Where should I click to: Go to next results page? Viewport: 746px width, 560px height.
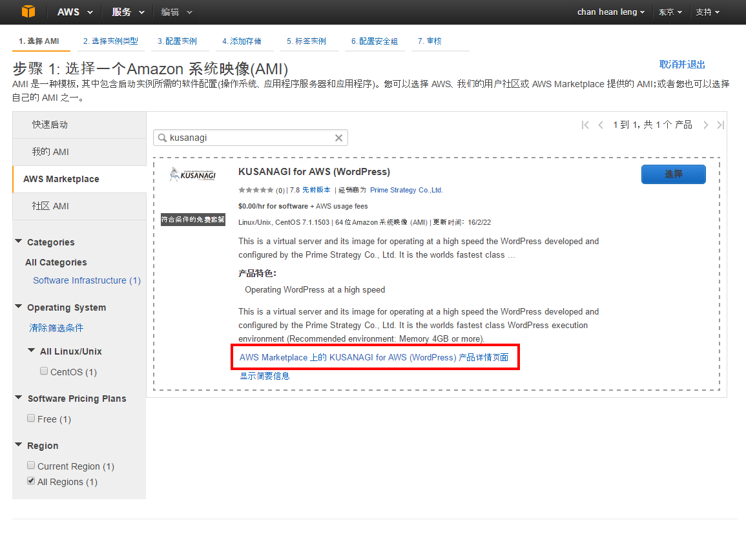[x=706, y=125]
